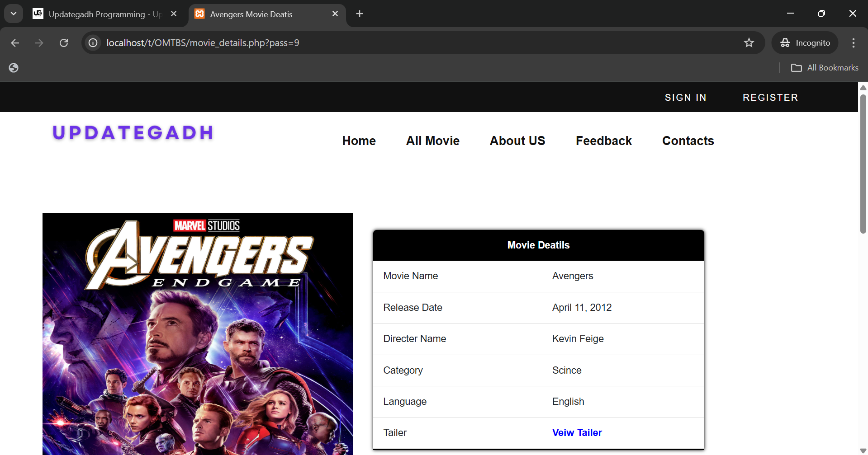This screenshot has width=868, height=455.
Task: Go to the Home menu item
Action: click(x=359, y=141)
